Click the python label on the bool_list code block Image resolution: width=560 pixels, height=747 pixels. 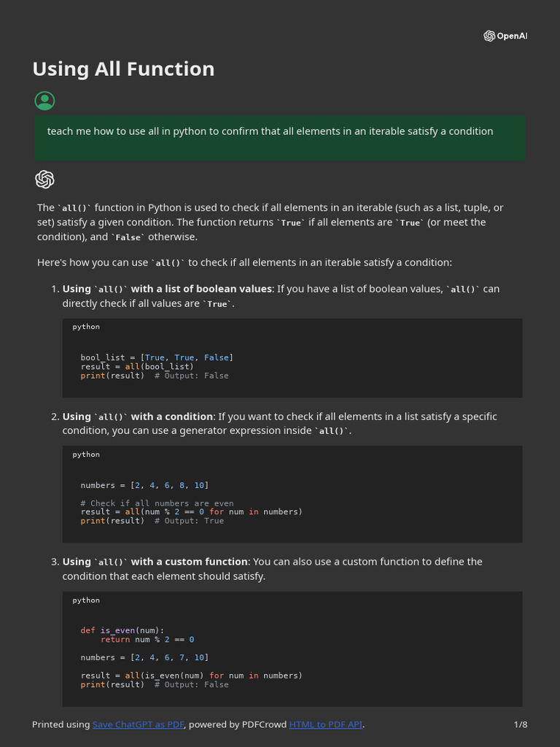(x=86, y=327)
